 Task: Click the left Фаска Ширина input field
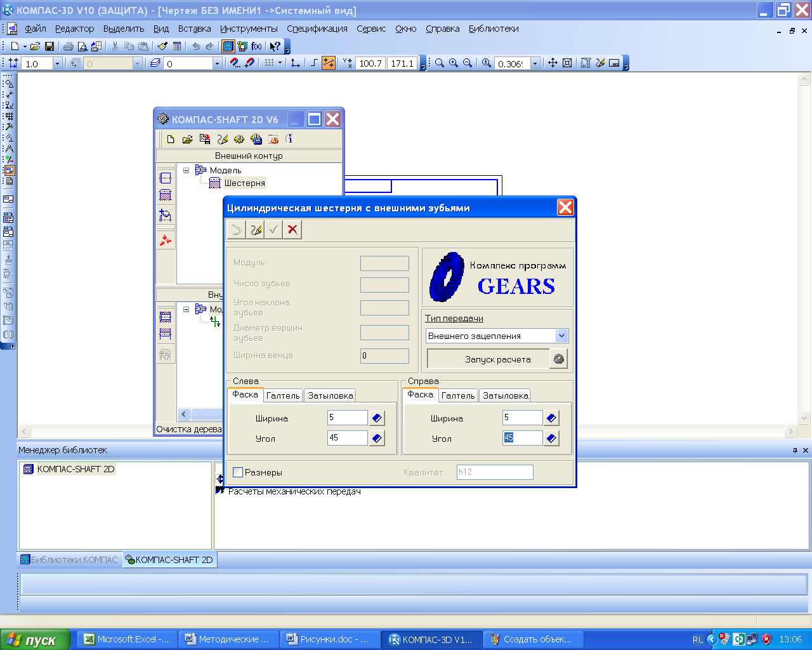pyautogui.click(x=348, y=418)
